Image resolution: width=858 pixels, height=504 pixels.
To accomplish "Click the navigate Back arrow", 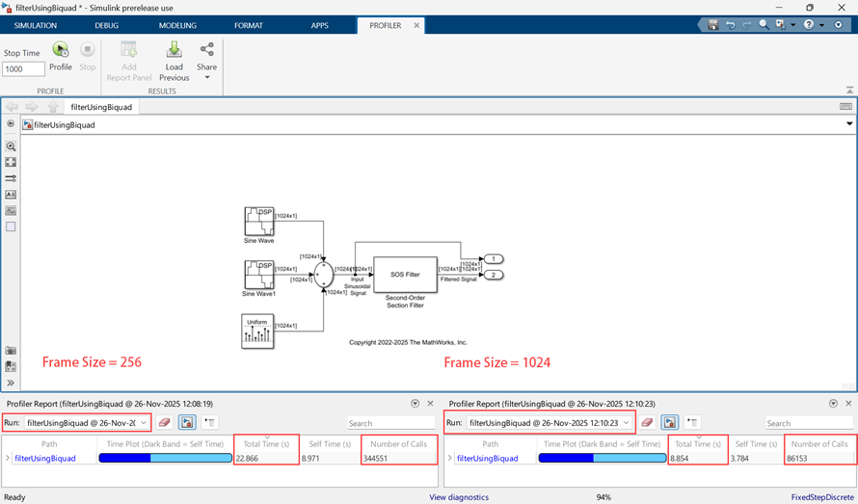I will pos(12,107).
